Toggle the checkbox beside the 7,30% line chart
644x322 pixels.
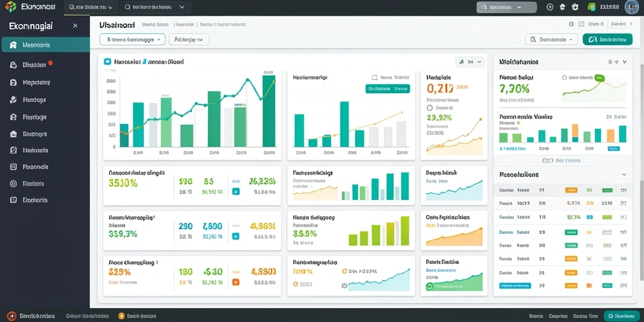(x=564, y=77)
